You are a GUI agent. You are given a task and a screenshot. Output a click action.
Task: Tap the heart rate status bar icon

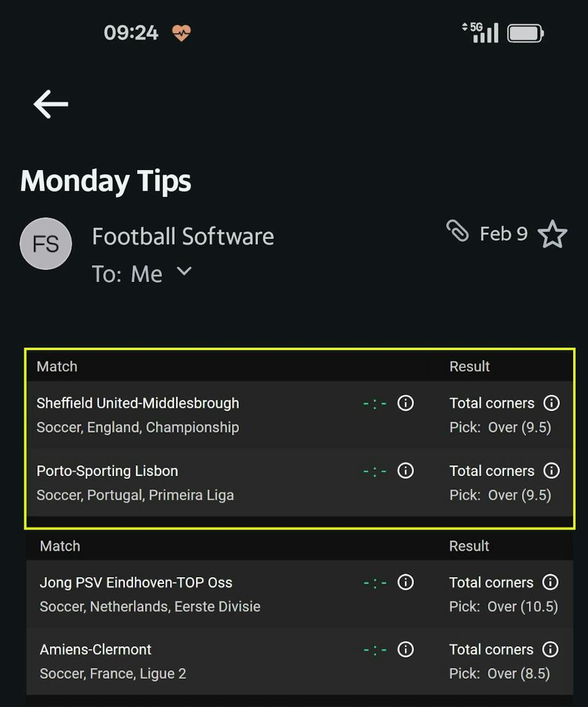click(x=181, y=33)
